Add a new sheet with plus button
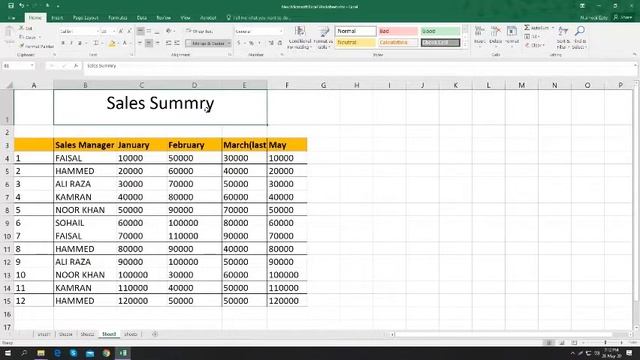The width and height of the screenshot is (640, 360). (x=155, y=334)
